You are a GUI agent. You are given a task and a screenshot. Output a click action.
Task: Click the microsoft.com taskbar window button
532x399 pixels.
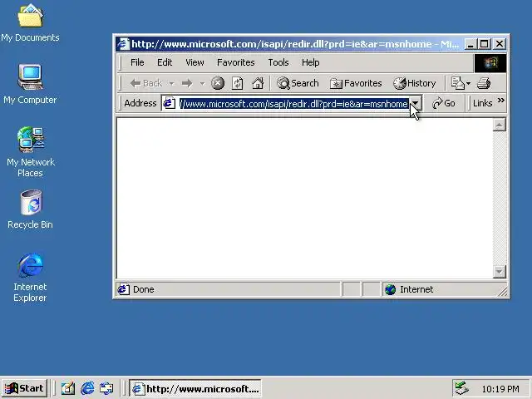(195, 388)
